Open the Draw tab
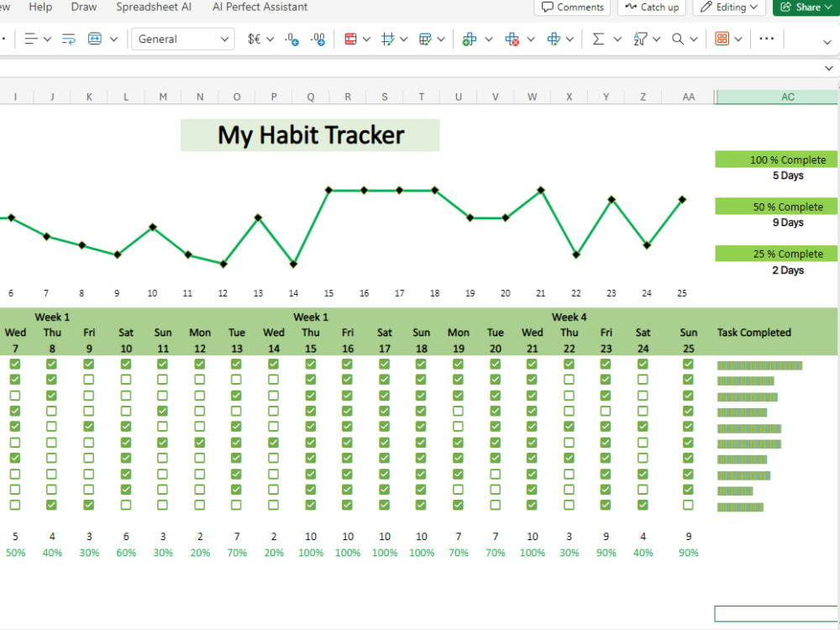Screen dimensions: 840x630 tap(83, 7)
